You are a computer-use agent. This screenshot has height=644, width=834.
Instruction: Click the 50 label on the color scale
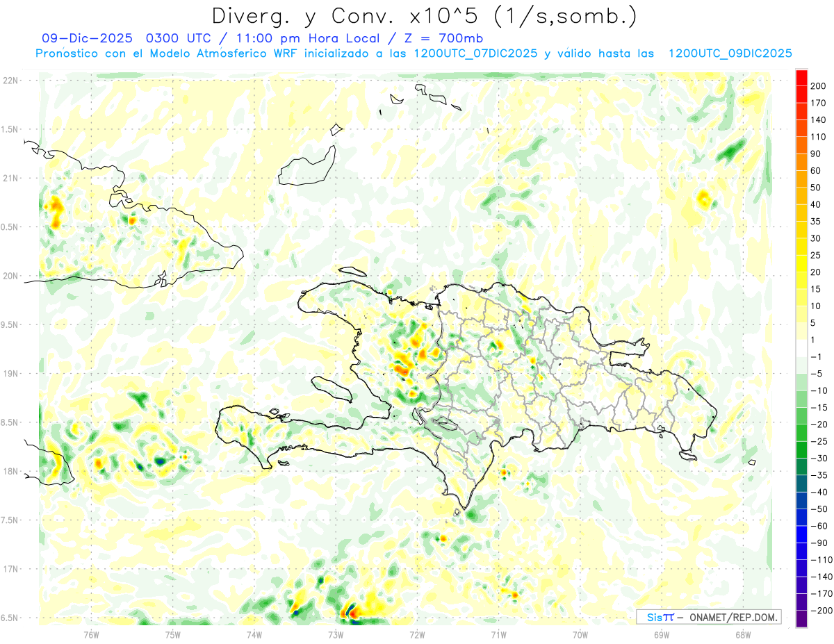tap(816, 188)
